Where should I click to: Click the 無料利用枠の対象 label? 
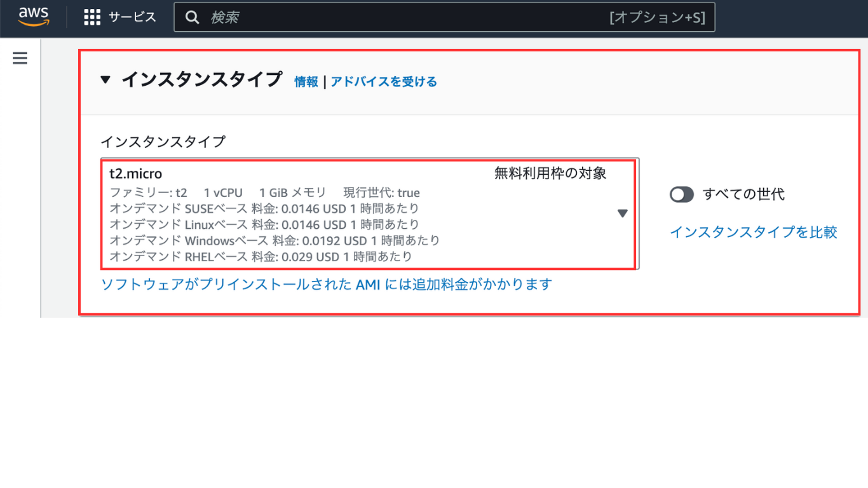[550, 173]
